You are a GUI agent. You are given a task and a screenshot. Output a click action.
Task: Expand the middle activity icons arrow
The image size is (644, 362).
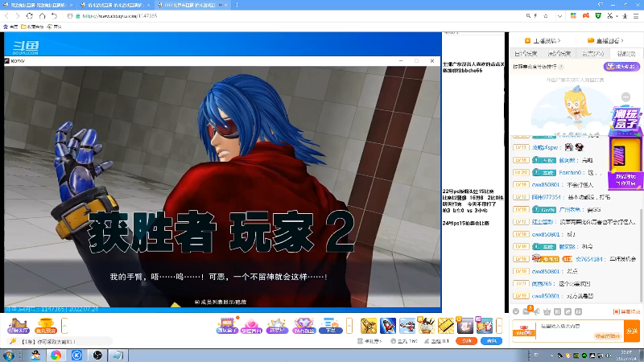[x=349, y=326]
